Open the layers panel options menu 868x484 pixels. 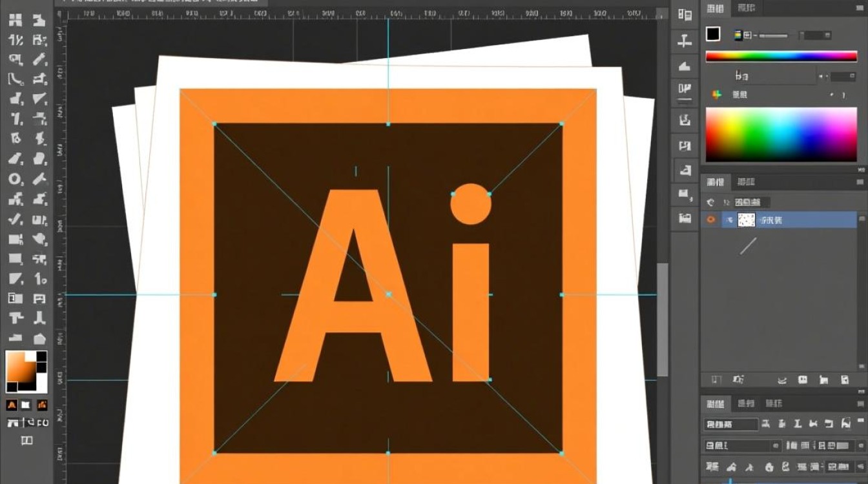861,182
